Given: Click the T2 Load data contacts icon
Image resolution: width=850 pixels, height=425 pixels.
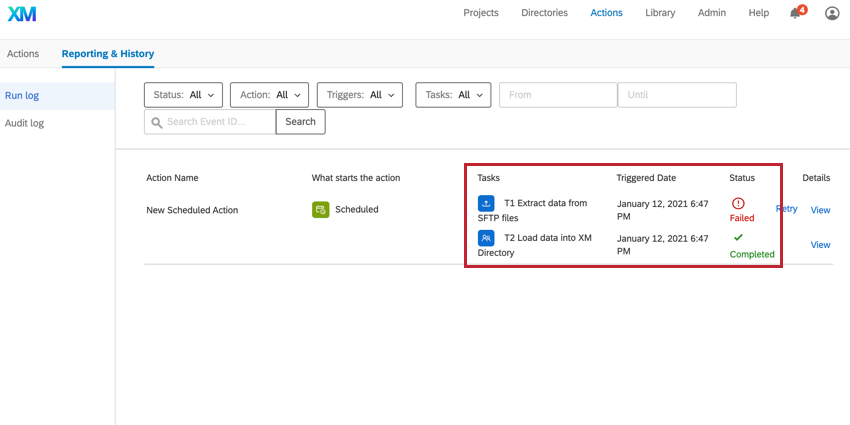Looking at the screenshot, I should click(x=486, y=238).
